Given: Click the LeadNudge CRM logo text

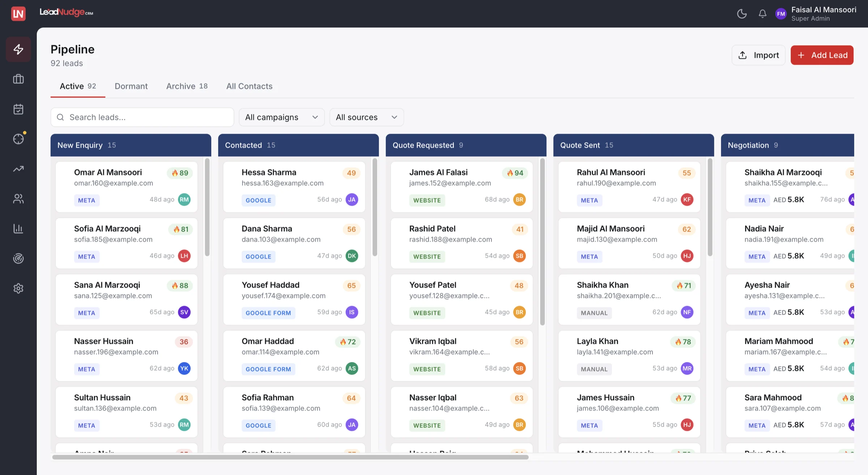Looking at the screenshot, I should (x=66, y=13).
